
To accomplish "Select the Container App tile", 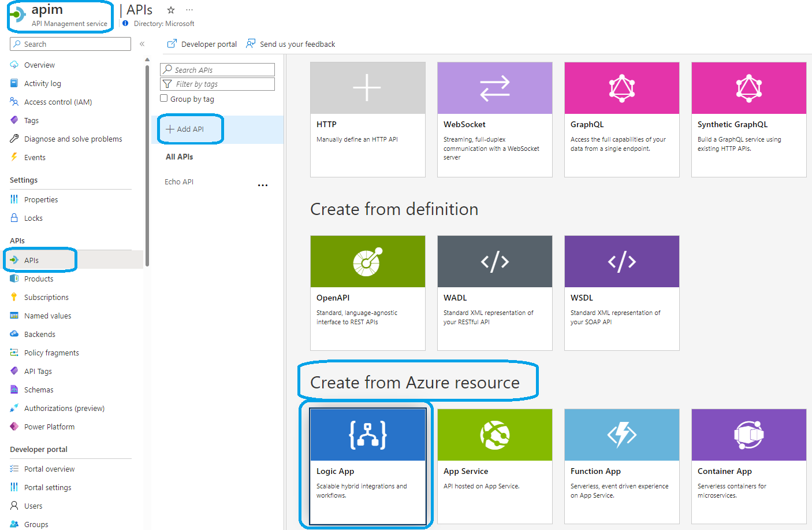I will [749, 466].
